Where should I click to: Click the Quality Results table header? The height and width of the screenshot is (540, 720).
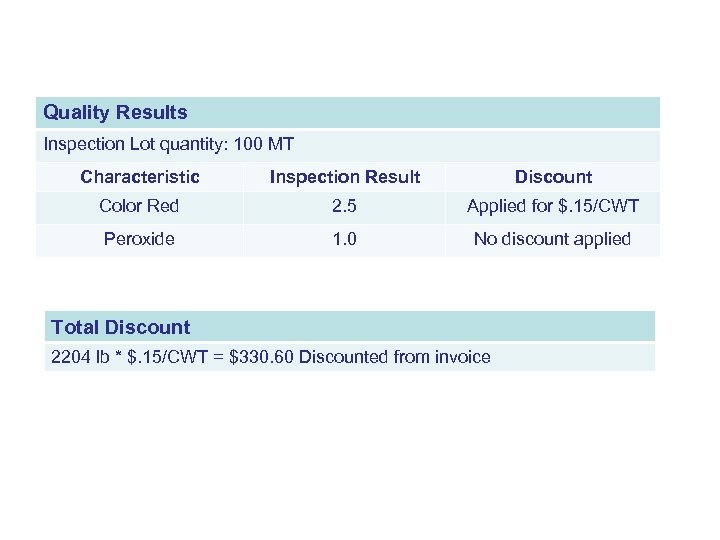pyautogui.click(x=115, y=112)
